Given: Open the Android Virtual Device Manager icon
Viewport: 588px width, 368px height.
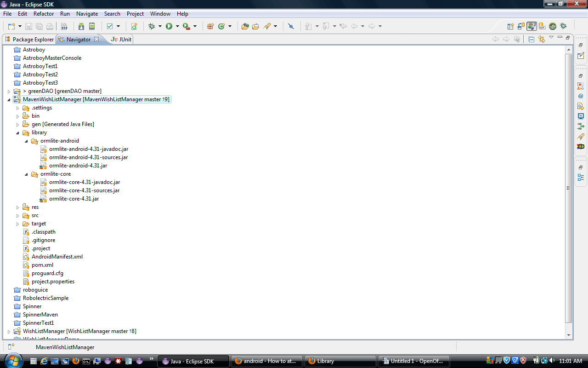Looking at the screenshot, I should click(x=92, y=26).
